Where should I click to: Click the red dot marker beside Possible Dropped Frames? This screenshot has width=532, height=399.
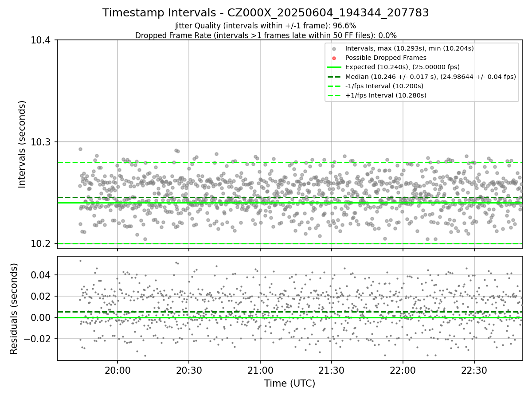click(334, 58)
